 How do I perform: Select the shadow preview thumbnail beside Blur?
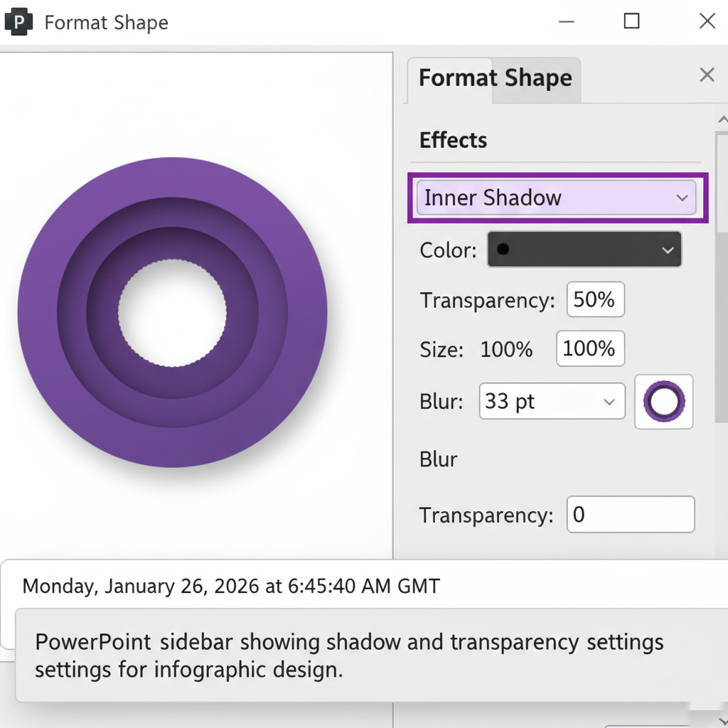[x=663, y=402]
